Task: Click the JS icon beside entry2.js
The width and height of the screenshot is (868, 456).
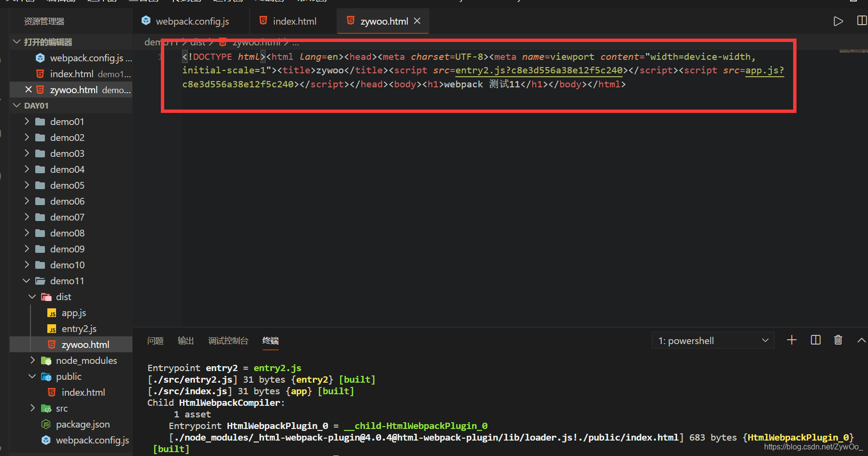Action: coord(52,329)
